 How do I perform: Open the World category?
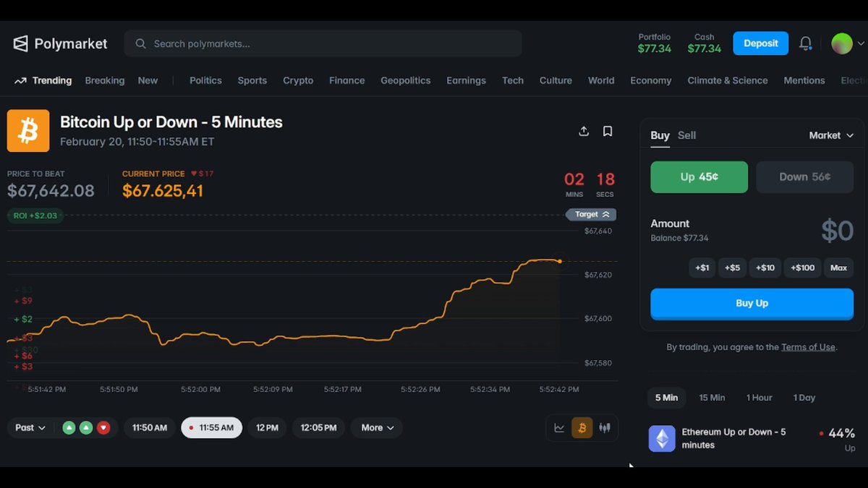601,80
